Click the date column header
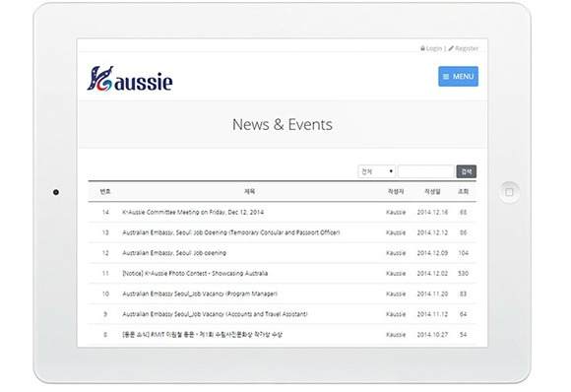 (x=432, y=192)
